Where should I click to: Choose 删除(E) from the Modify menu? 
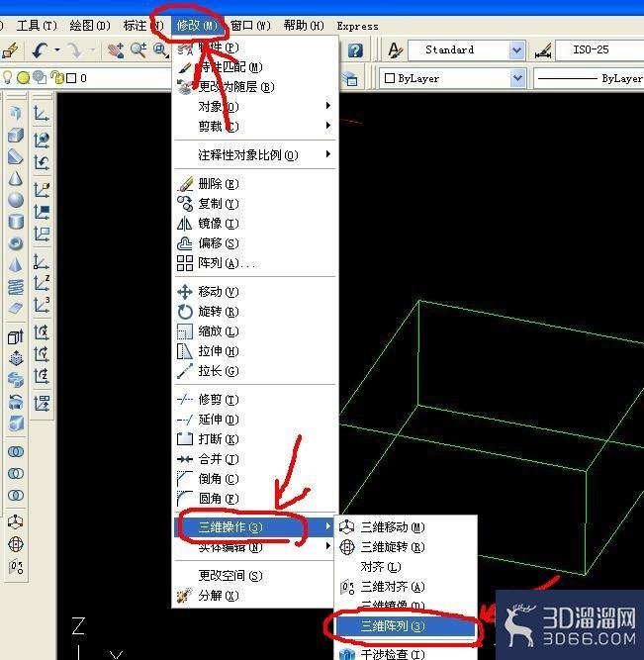[256, 184]
